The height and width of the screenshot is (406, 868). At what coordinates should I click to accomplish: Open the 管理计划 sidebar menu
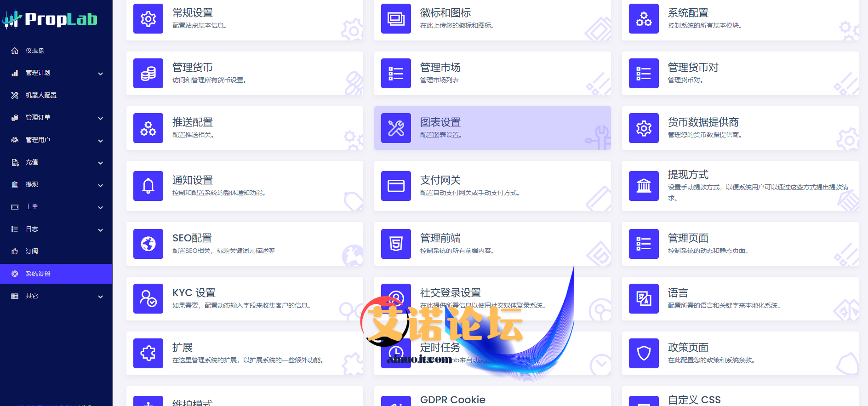tap(56, 73)
